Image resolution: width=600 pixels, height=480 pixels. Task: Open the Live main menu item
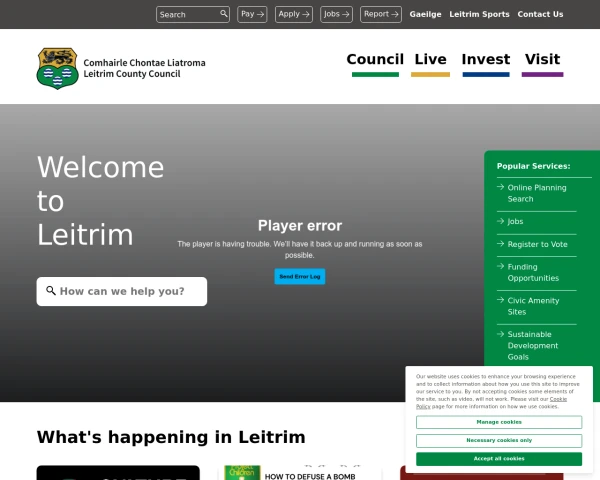(x=430, y=63)
